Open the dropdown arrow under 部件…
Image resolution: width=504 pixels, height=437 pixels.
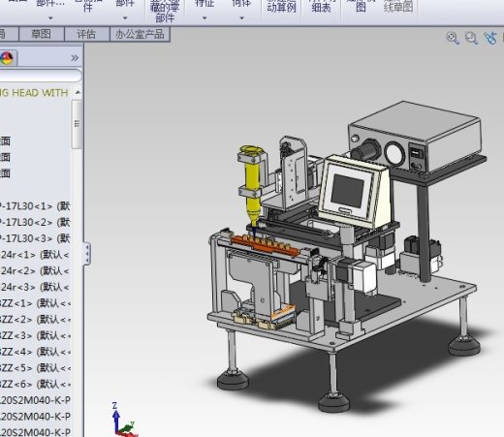pyautogui.click(x=50, y=18)
